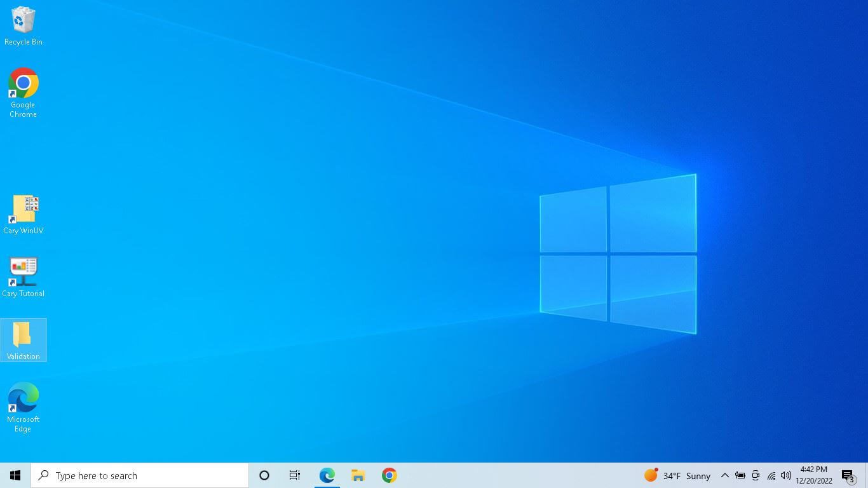This screenshot has width=868, height=488.
Task: Expand the hidden system tray icons
Action: [724, 475]
